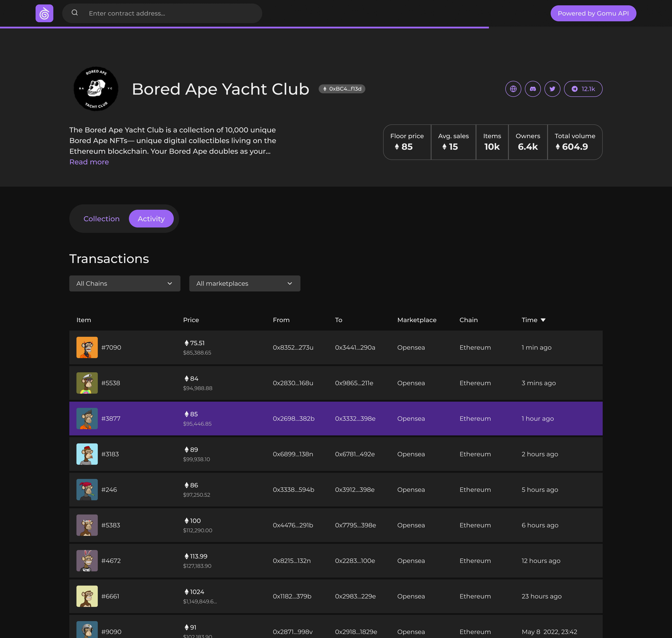Image resolution: width=672 pixels, height=638 pixels.
Task: Open the Twitter bird icon link
Action: pos(552,89)
